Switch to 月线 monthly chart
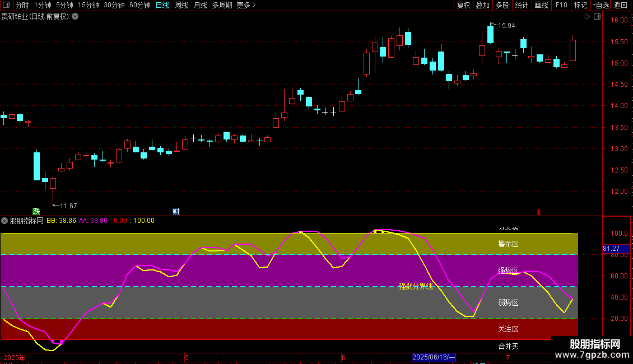 coord(200,5)
